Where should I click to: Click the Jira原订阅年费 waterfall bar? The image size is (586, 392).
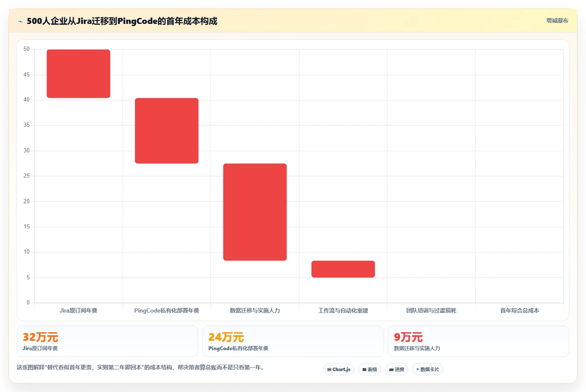(x=79, y=74)
